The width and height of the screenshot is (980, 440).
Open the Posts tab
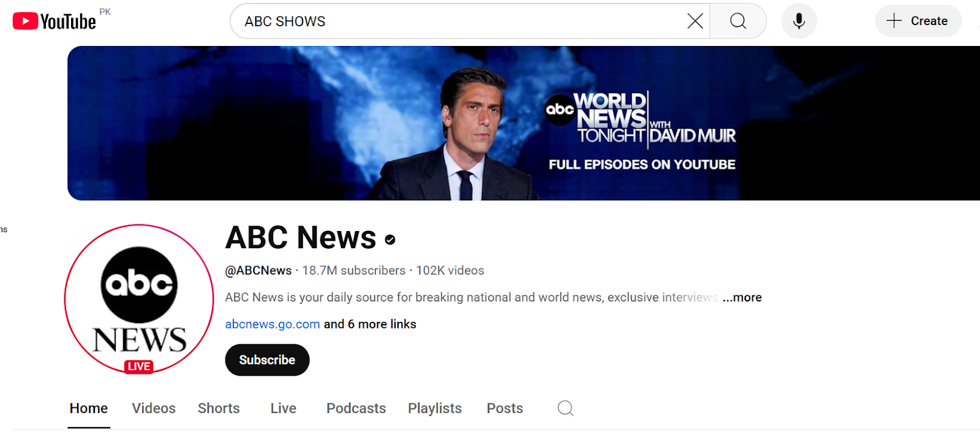pyautogui.click(x=505, y=408)
